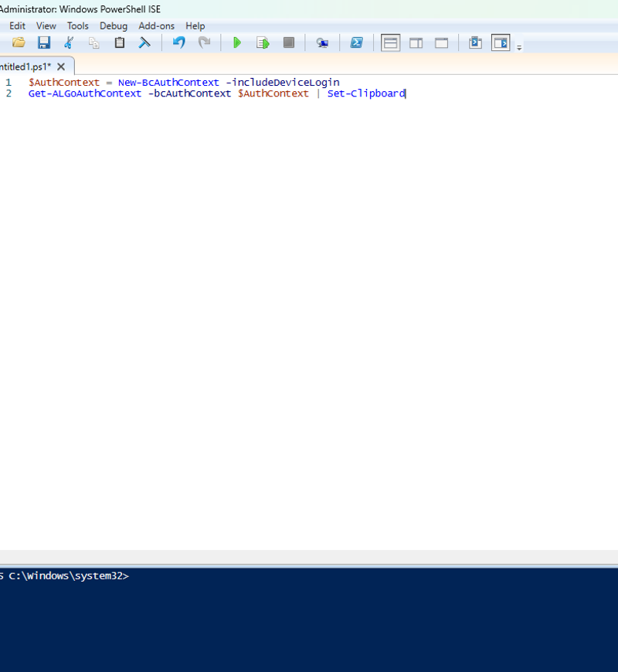The width and height of the screenshot is (618, 672).
Task: Show the script pane on right layout
Action: [416, 42]
